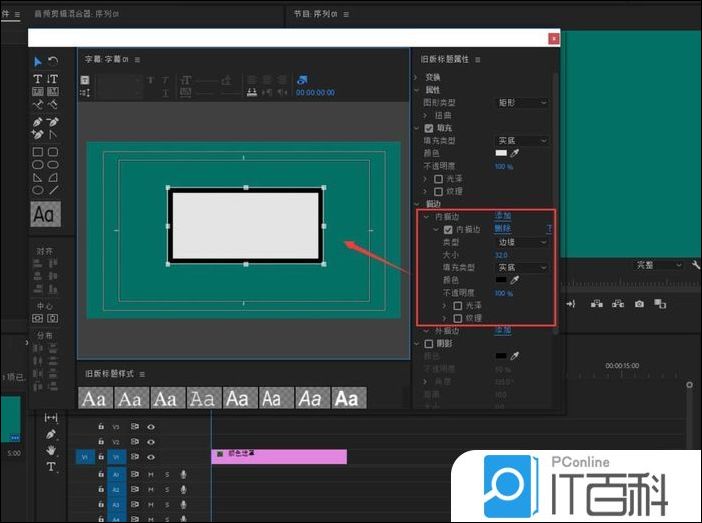
Task: Click 删除 link for the inner stroke
Action: (502, 229)
